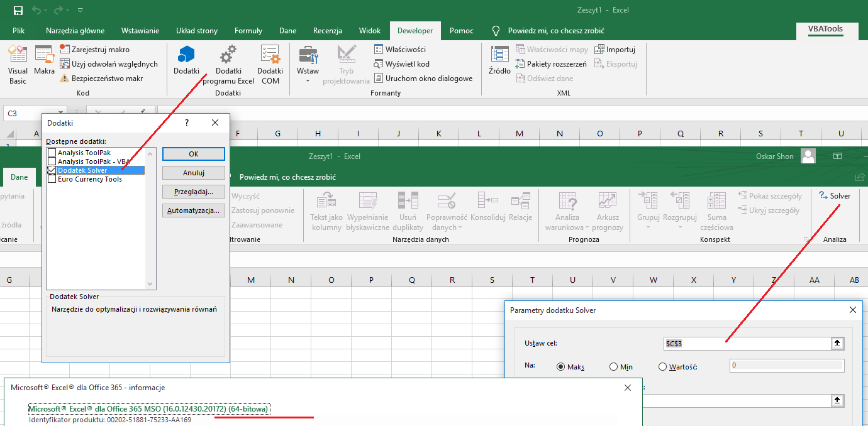Open the Name Box dropdown arrow

[x=60, y=113]
